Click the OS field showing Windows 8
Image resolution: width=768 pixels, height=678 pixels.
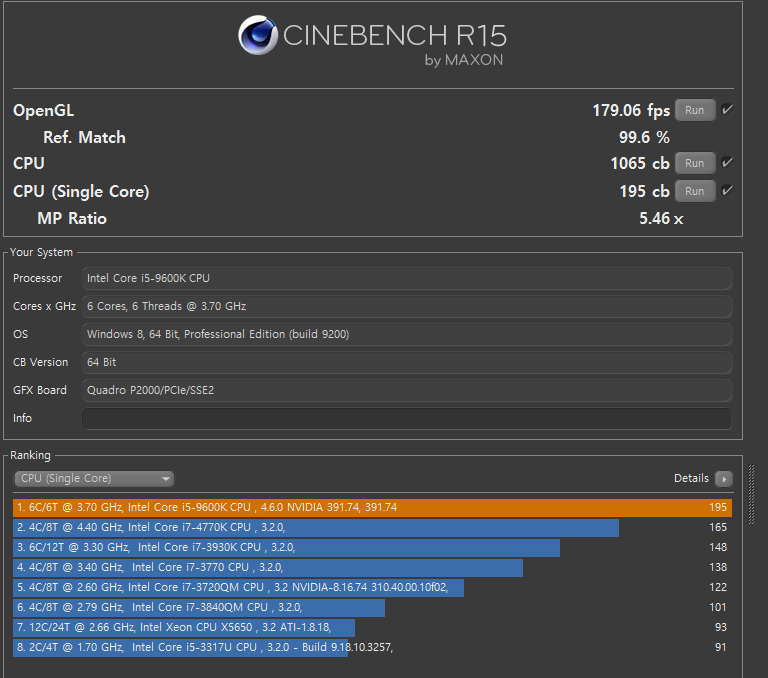point(407,334)
